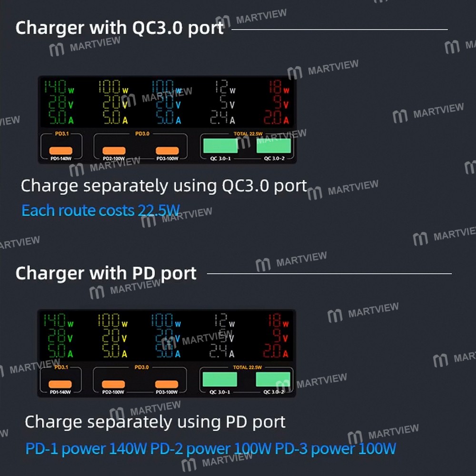Click the "Charge separately using PD port" caption
The image size is (476, 476).
155,422
